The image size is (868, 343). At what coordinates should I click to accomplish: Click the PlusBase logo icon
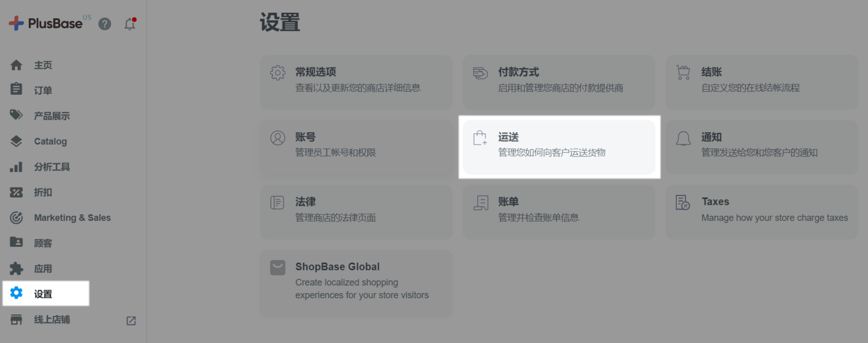pyautogui.click(x=16, y=23)
